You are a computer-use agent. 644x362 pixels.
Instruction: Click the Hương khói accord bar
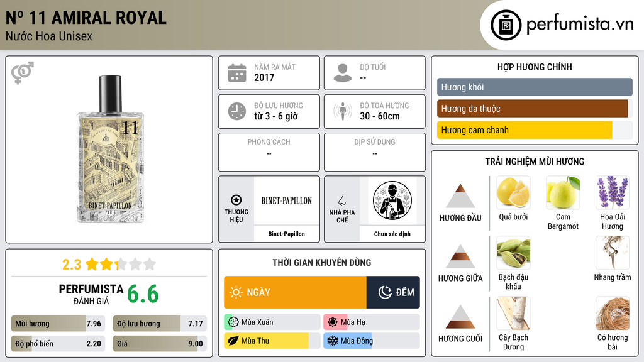tap(535, 87)
